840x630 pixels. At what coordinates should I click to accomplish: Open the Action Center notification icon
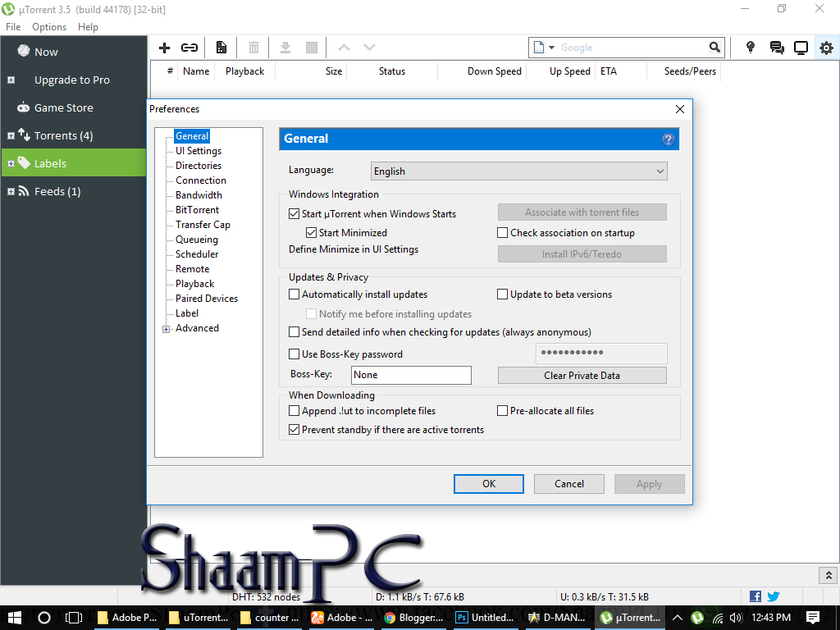(813, 618)
